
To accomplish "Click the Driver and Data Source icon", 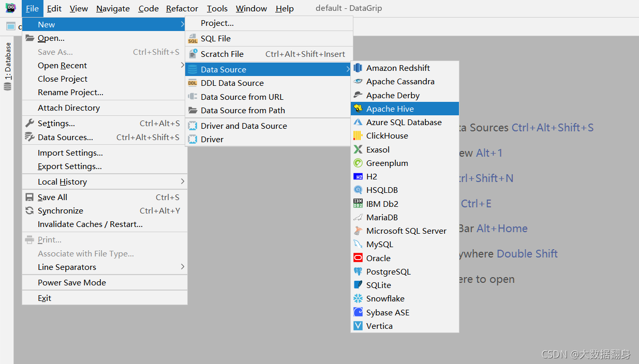I will tap(192, 126).
